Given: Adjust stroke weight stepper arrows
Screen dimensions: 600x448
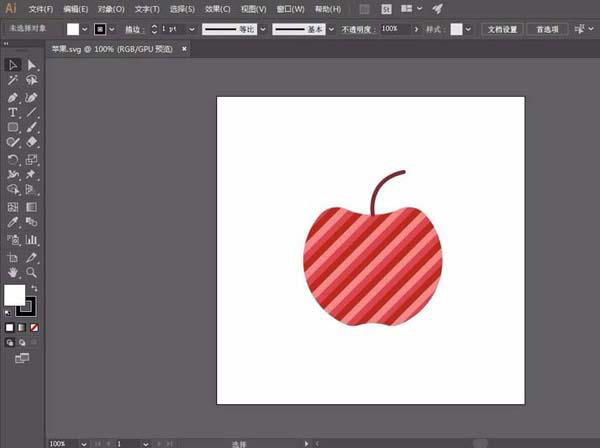Looking at the screenshot, I should click(154, 29).
